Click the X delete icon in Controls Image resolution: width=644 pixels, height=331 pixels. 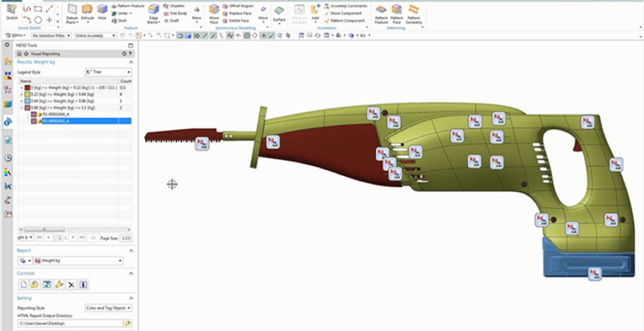(71, 285)
